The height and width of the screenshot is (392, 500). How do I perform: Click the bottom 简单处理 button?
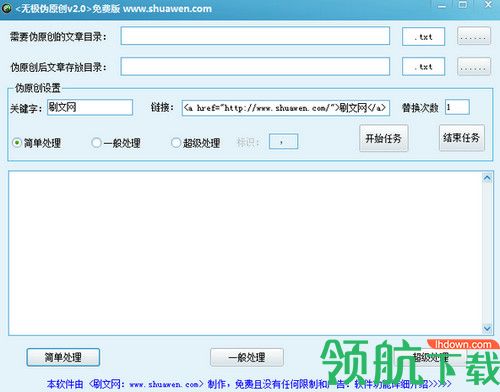click(63, 357)
